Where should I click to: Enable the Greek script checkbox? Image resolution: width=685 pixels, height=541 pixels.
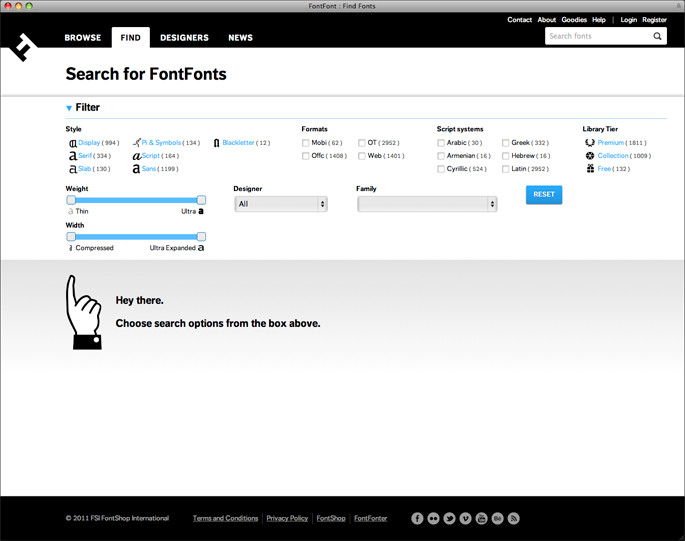pos(505,143)
